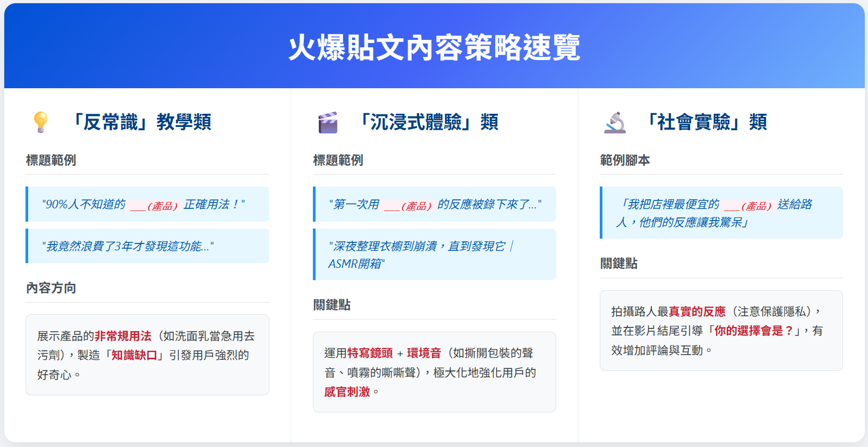Click the quote "第一次用 的反應被錄下來了..."
Viewport: 868px width, 447px height.
coord(435,204)
